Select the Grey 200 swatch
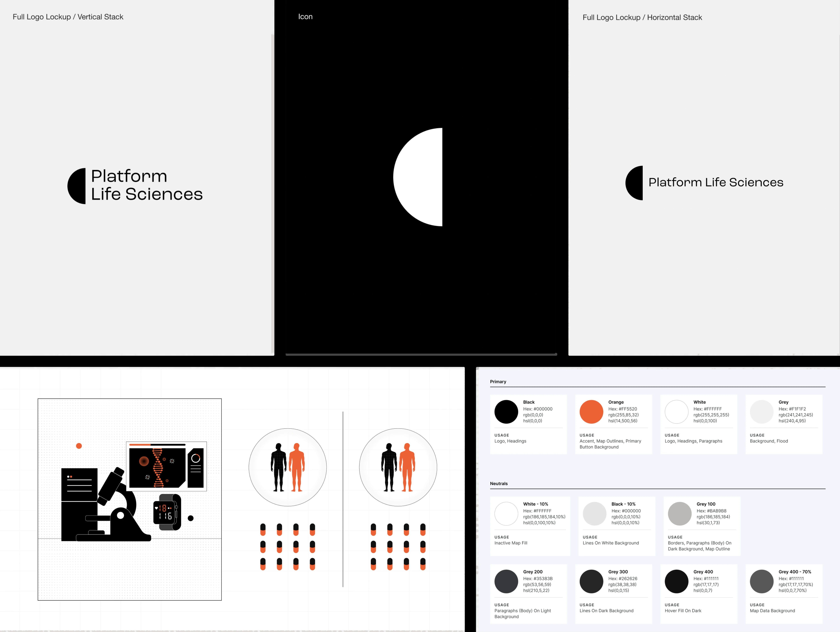 pos(506,582)
